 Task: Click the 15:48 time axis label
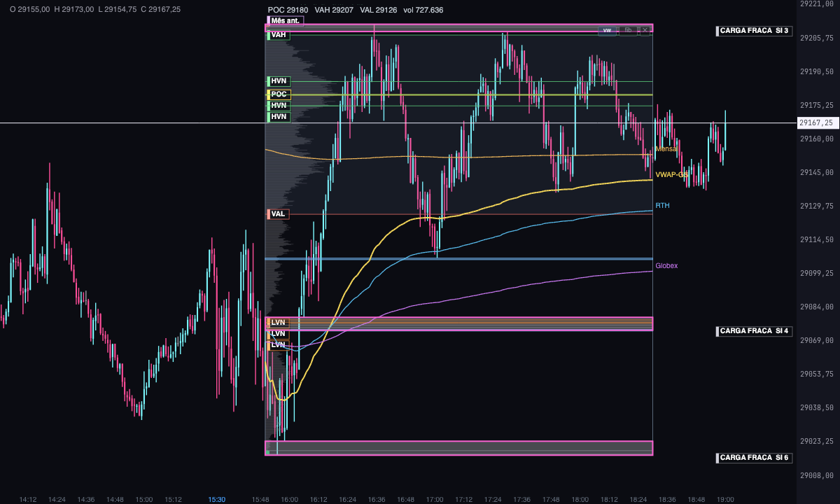(x=260, y=500)
